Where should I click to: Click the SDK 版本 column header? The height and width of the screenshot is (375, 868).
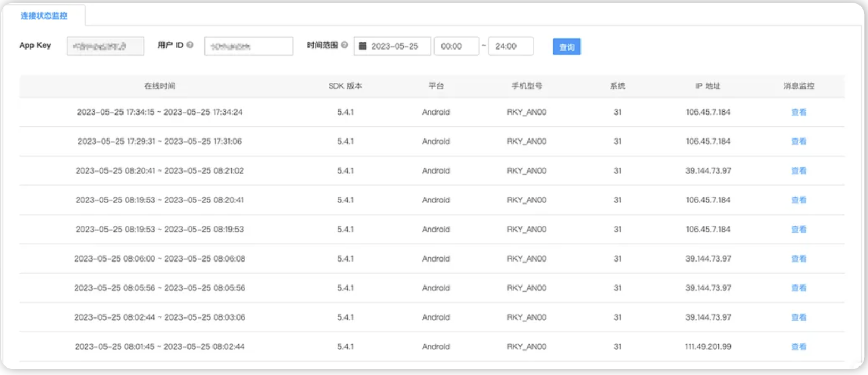coord(345,86)
